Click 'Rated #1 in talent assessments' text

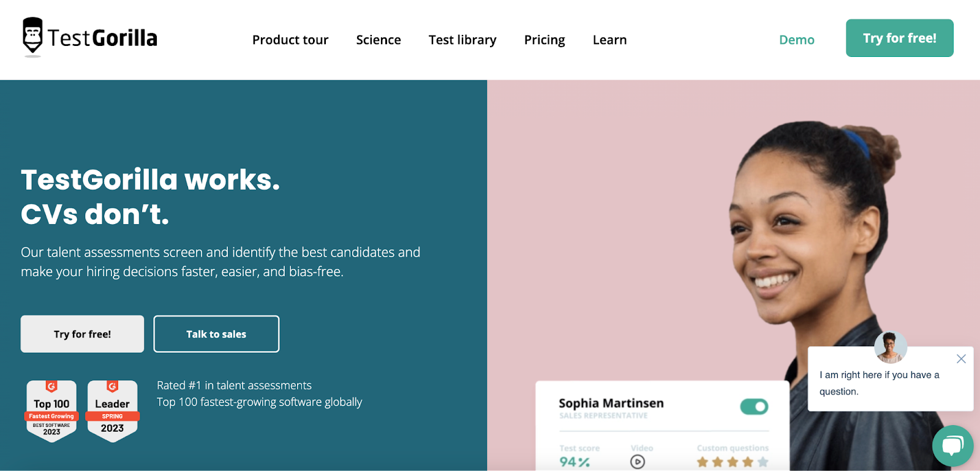[234, 385]
